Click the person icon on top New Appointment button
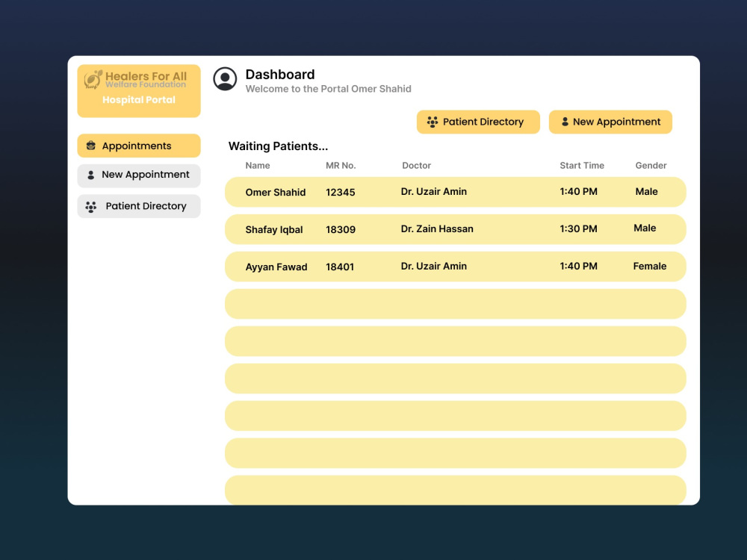 tap(565, 122)
